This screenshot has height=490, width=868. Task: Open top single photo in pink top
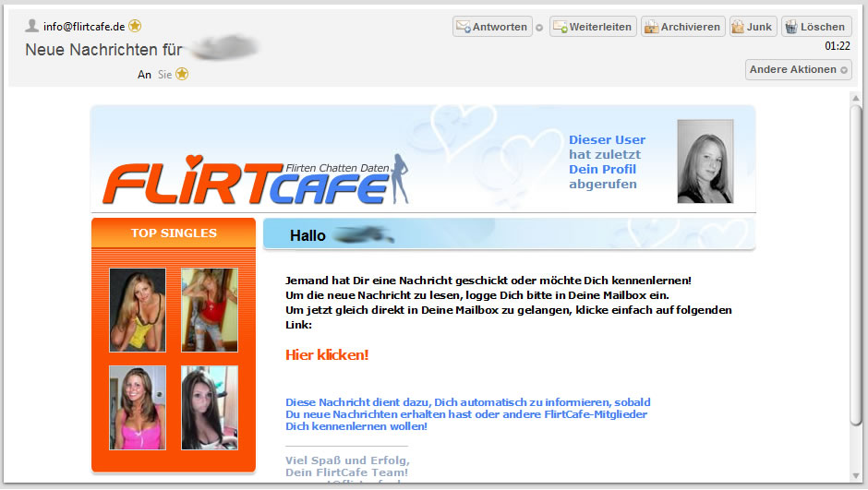138,408
